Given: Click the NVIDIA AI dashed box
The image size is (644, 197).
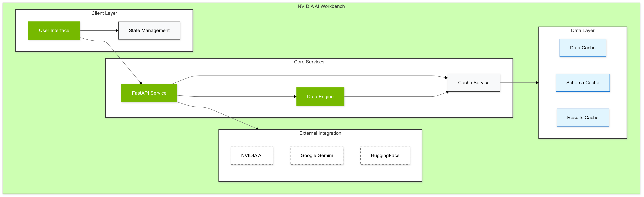Looking at the screenshot, I should (252, 156).
